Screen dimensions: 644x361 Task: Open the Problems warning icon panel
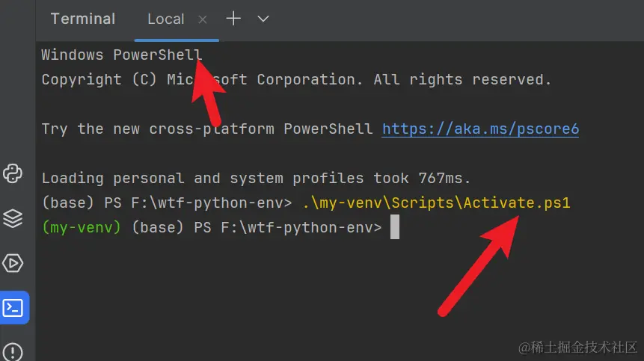point(13,352)
